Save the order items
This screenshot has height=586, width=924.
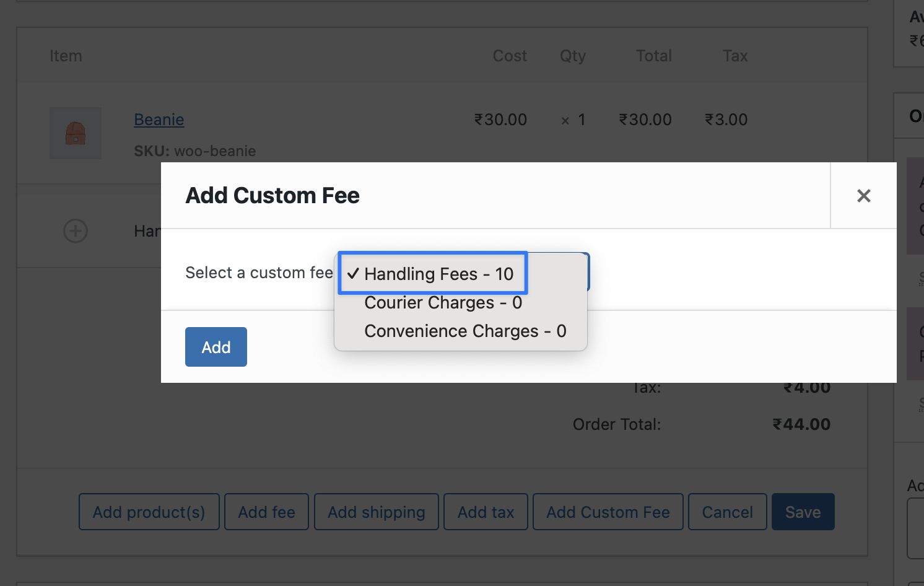tap(803, 512)
